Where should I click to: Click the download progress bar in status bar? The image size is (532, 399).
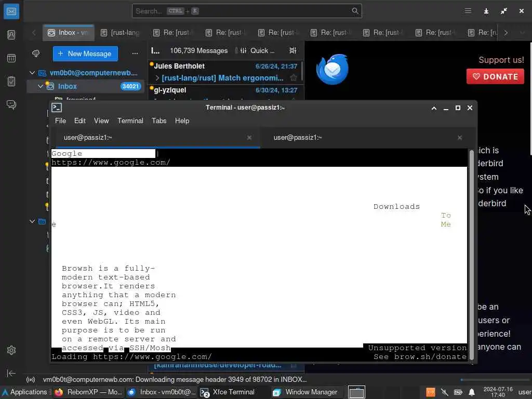pyautogui.click(x=495, y=380)
